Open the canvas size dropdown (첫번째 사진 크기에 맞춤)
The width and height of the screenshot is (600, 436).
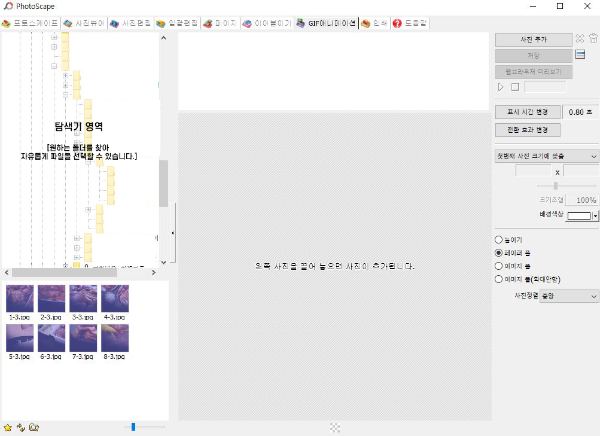pyautogui.click(x=546, y=156)
